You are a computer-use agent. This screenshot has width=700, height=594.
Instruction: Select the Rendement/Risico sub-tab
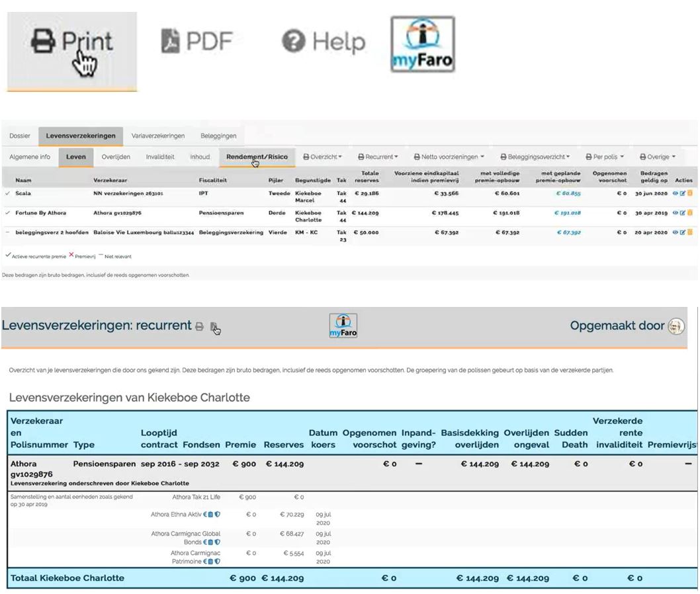pyautogui.click(x=257, y=157)
